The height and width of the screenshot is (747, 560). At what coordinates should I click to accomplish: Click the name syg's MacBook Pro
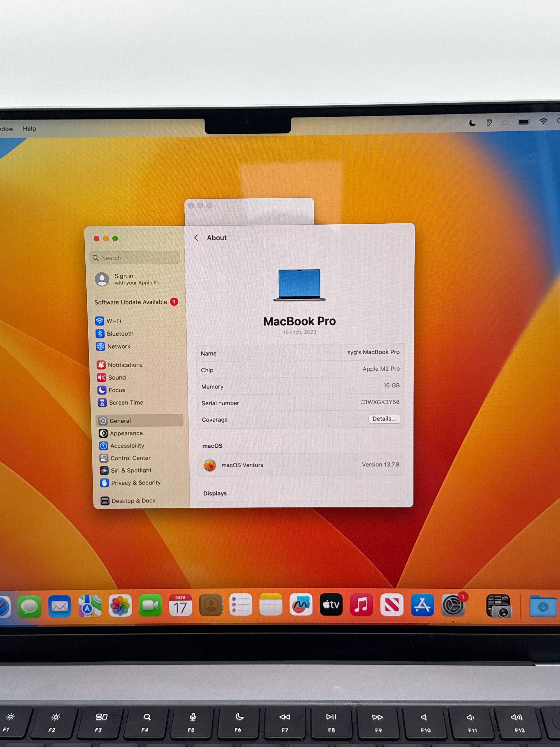click(x=373, y=352)
